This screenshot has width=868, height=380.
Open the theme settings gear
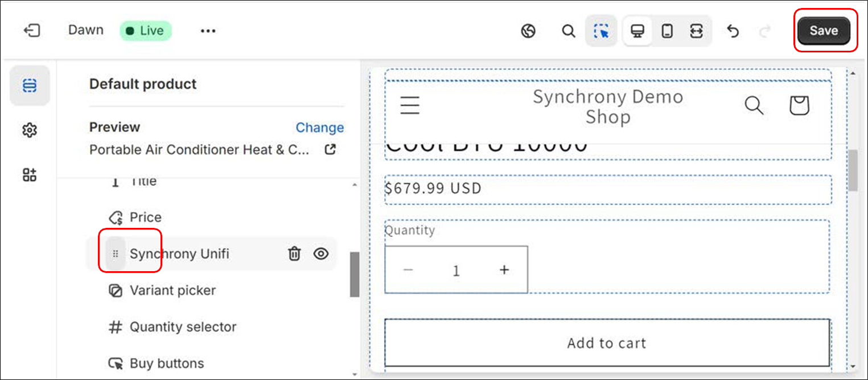30,130
